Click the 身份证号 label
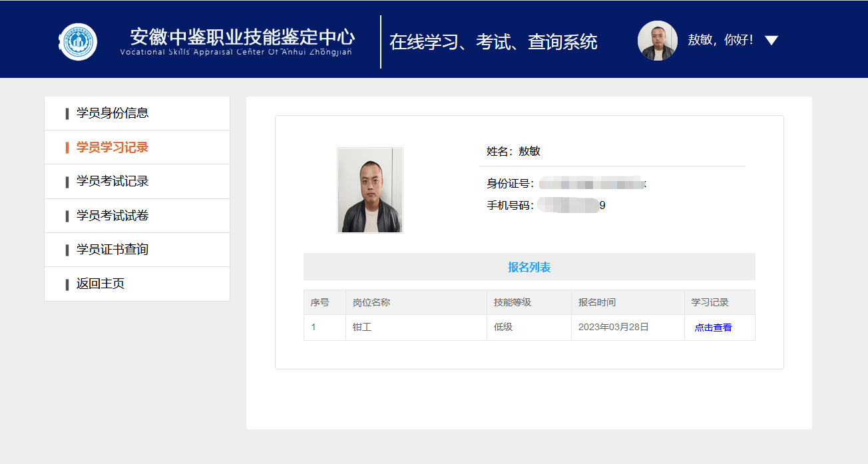Viewport: 868px width, 464px height. (511, 184)
